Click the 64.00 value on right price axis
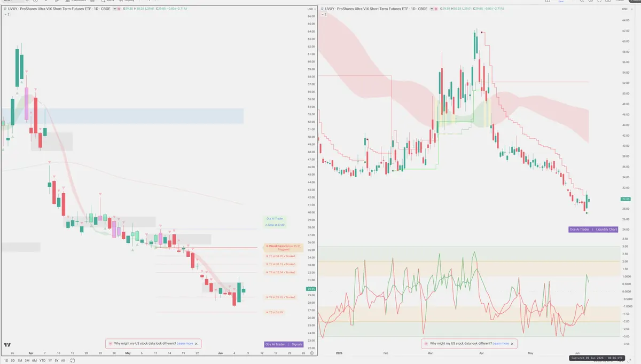The width and height of the screenshot is (641, 364). click(x=626, y=21)
